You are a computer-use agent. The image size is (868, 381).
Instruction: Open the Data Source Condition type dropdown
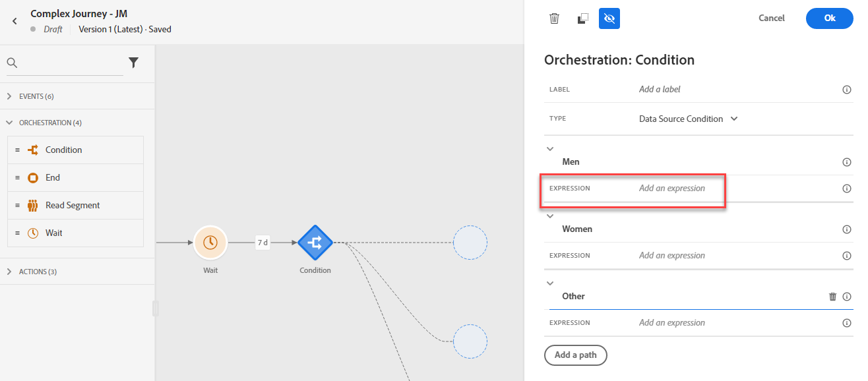pos(688,119)
